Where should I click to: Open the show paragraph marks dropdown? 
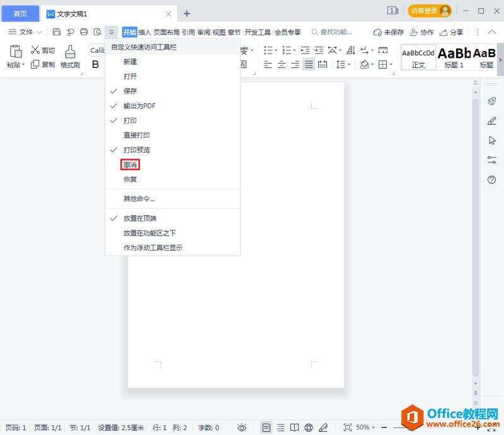pyautogui.click(x=372, y=50)
